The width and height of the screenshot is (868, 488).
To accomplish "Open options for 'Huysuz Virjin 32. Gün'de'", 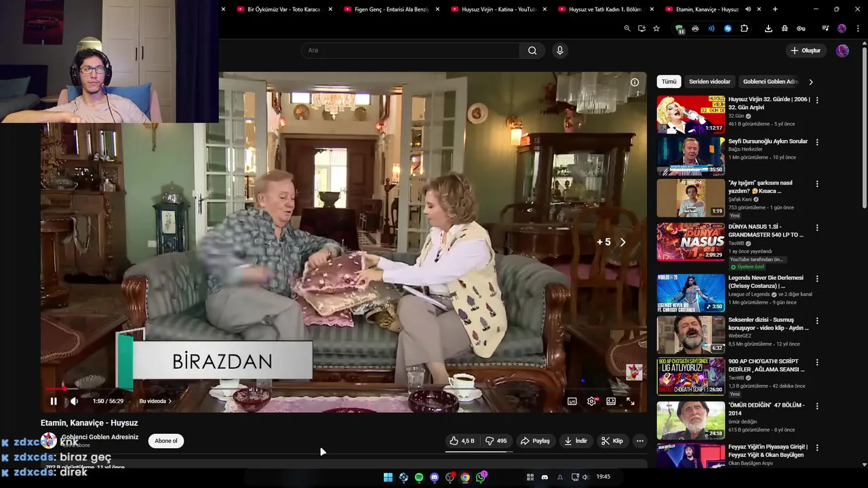I will click(816, 100).
